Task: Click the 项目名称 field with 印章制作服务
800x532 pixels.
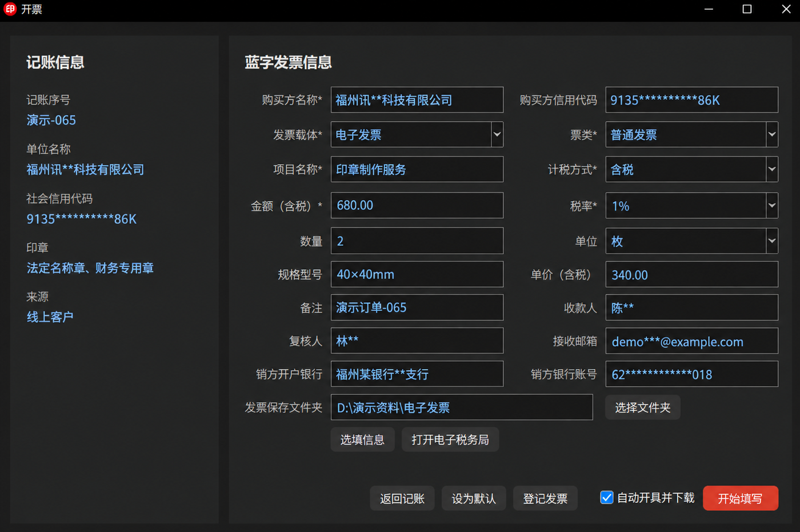Action: coord(417,169)
